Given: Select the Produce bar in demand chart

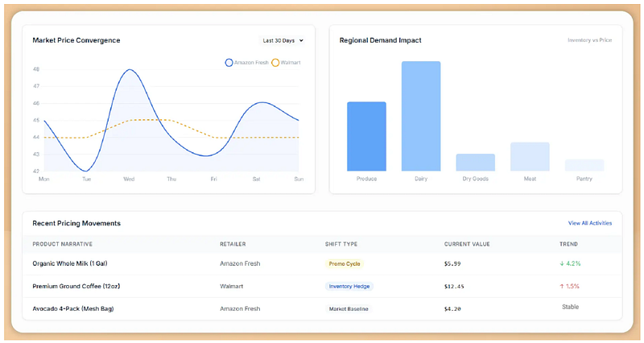Looking at the screenshot, I should click(366, 136).
